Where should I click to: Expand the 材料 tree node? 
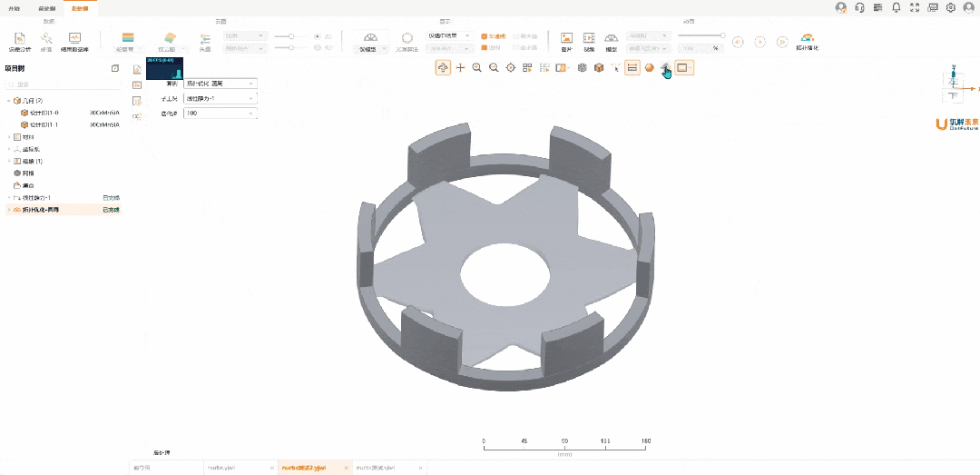pyautogui.click(x=9, y=136)
